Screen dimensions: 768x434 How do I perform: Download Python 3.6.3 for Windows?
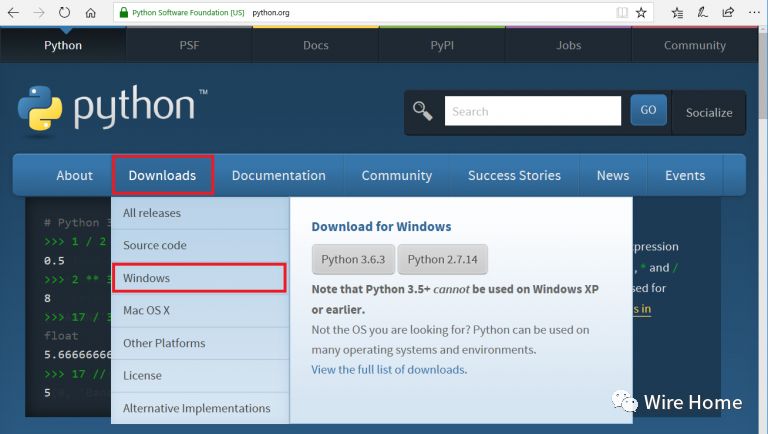[x=353, y=259]
